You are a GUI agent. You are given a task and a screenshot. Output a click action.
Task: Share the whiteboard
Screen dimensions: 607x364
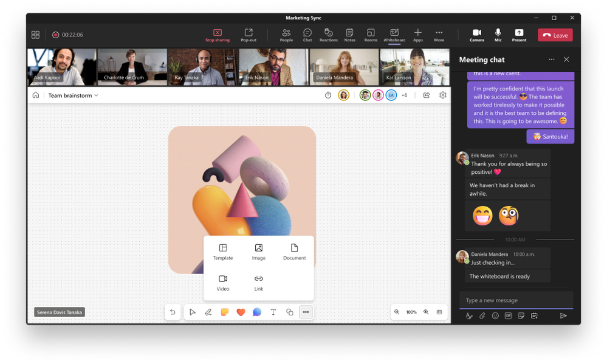tap(426, 95)
